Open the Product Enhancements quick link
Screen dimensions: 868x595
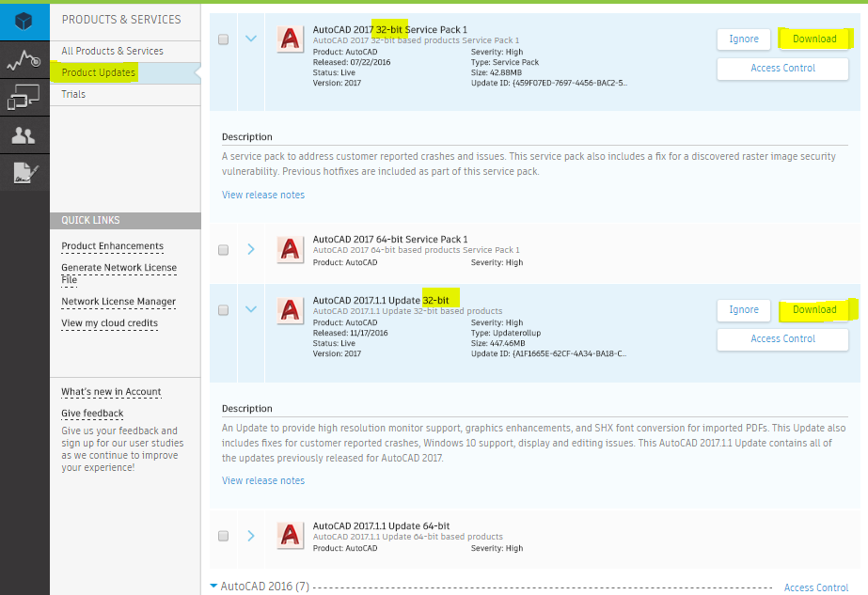[112, 245]
